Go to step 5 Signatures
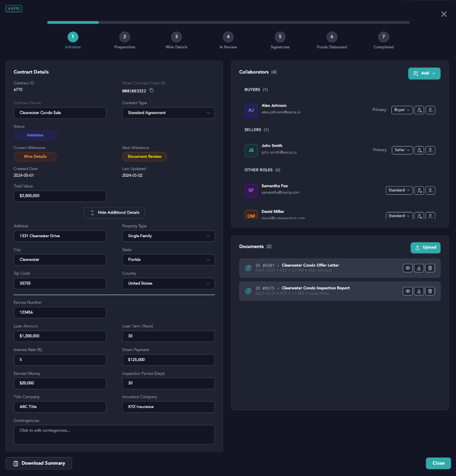 tap(280, 37)
